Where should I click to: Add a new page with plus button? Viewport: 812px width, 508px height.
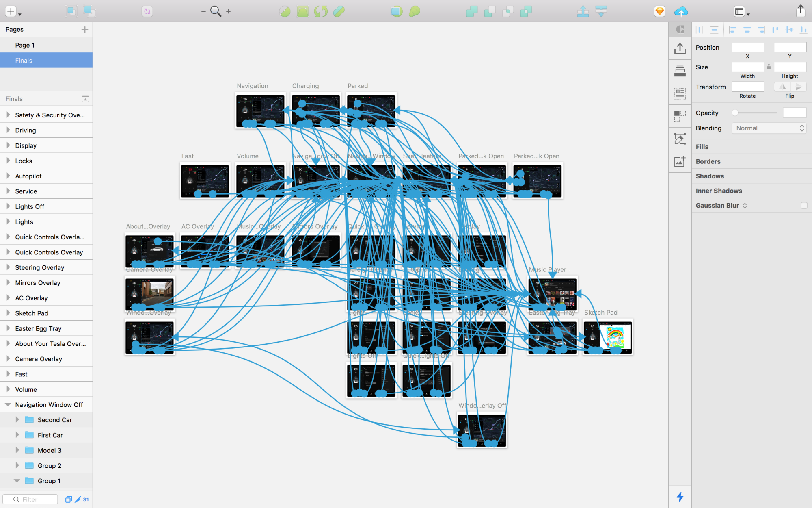pyautogui.click(x=84, y=30)
